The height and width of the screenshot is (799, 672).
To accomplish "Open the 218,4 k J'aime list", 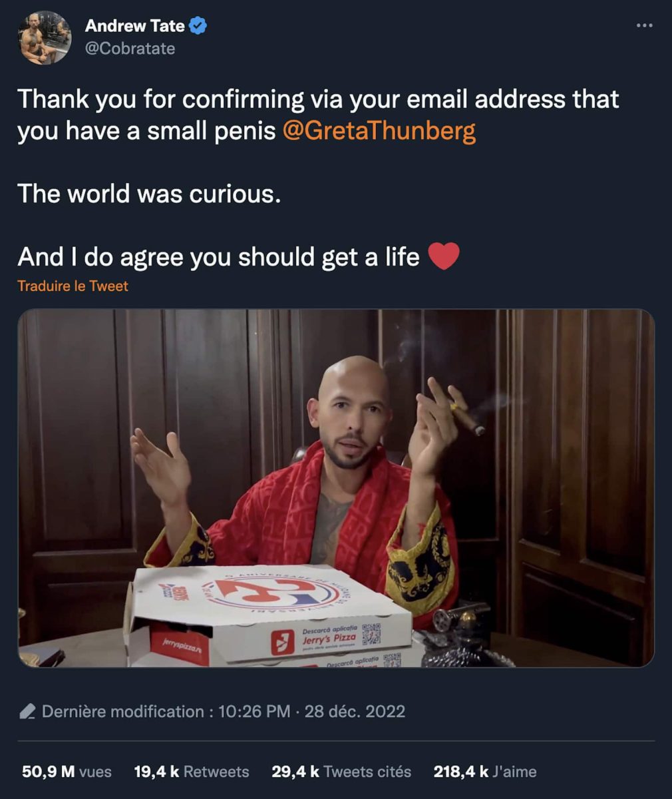I will coord(485,772).
